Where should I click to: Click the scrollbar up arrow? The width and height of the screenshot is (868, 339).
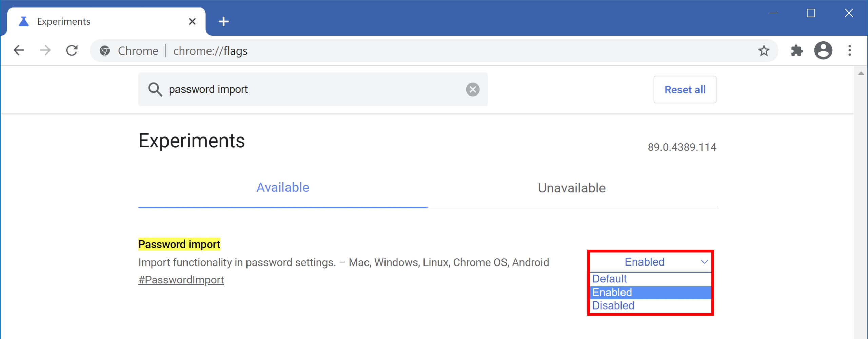coord(861,73)
